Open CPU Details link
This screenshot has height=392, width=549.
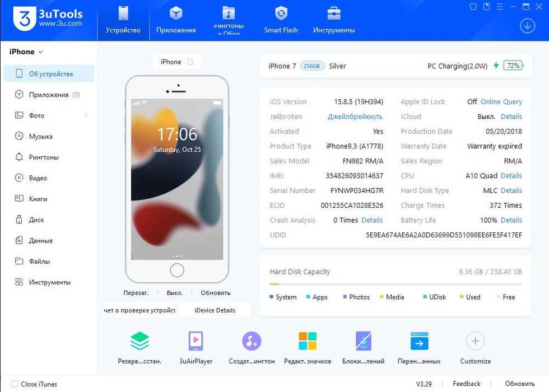coord(511,176)
